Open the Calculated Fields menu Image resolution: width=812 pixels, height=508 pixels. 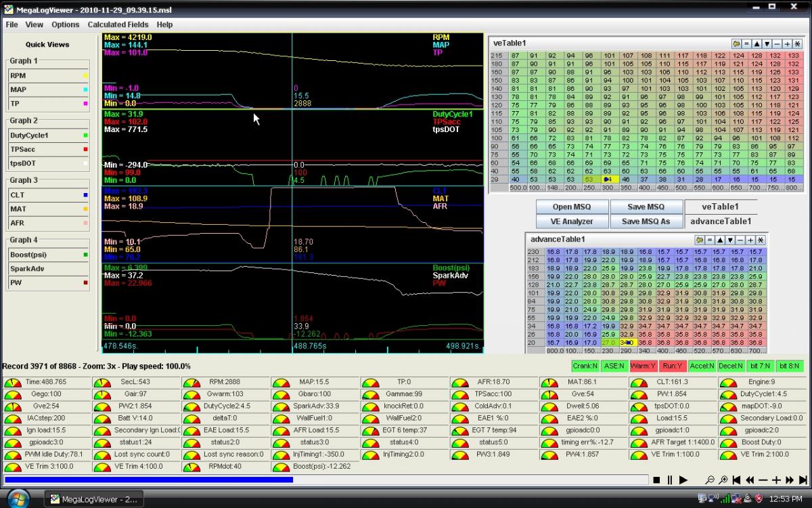coord(117,24)
